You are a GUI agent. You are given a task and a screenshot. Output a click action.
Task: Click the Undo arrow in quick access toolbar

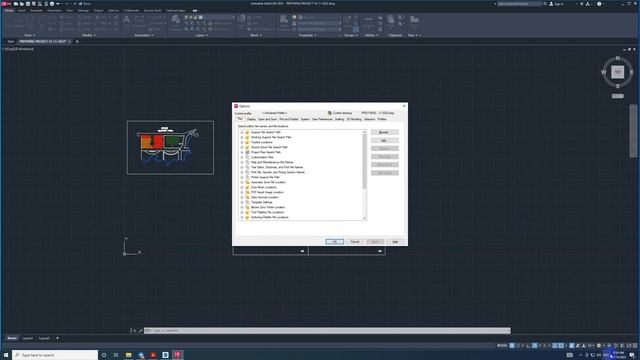pyautogui.click(x=58, y=4)
